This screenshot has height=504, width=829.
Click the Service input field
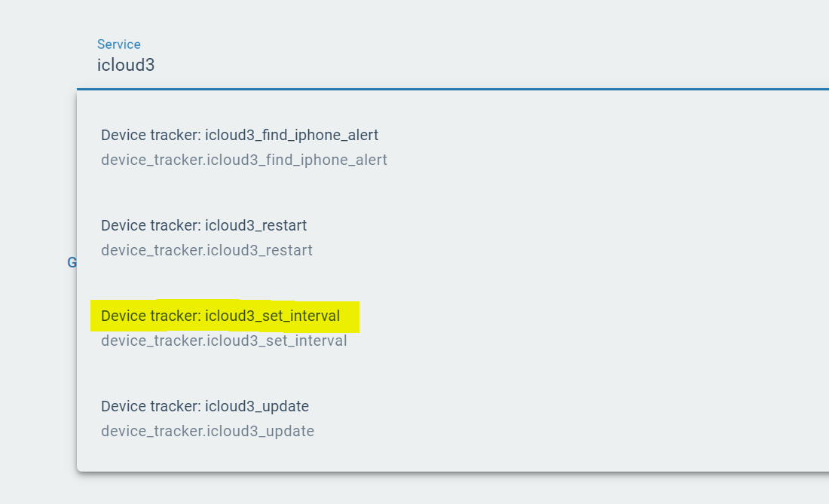click(x=301, y=65)
